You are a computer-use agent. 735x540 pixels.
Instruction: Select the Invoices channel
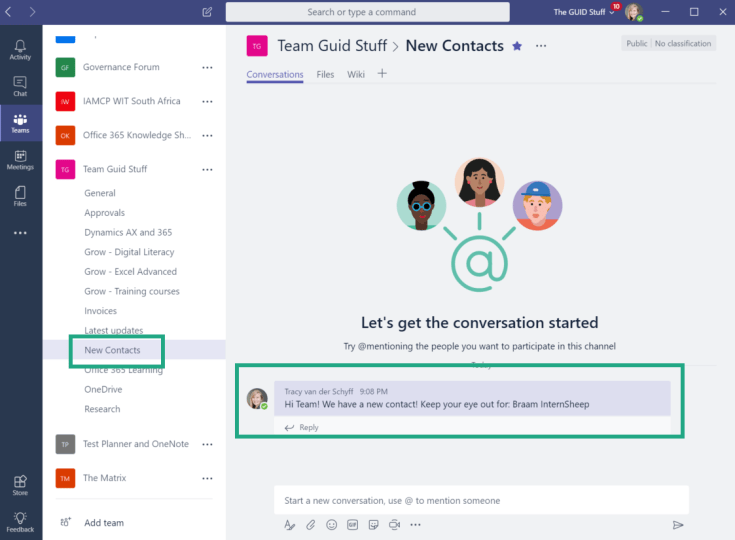pyautogui.click(x=100, y=311)
